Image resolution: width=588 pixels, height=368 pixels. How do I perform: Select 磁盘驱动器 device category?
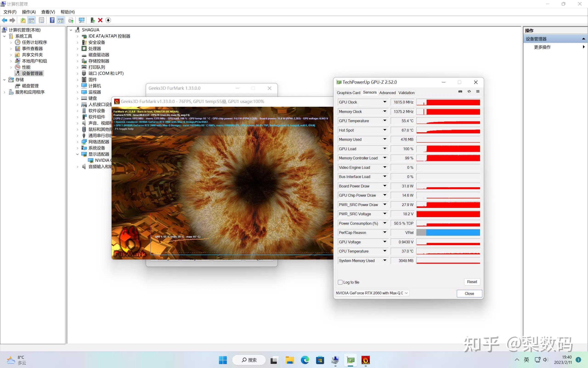pos(99,55)
